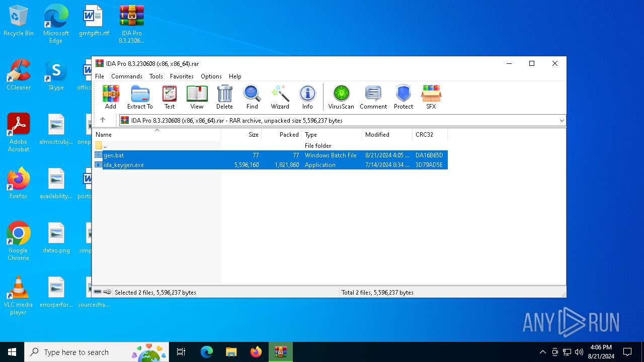This screenshot has width=644, height=362.
Task: Open datao.png desktop file
Action: tap(56, 238)
